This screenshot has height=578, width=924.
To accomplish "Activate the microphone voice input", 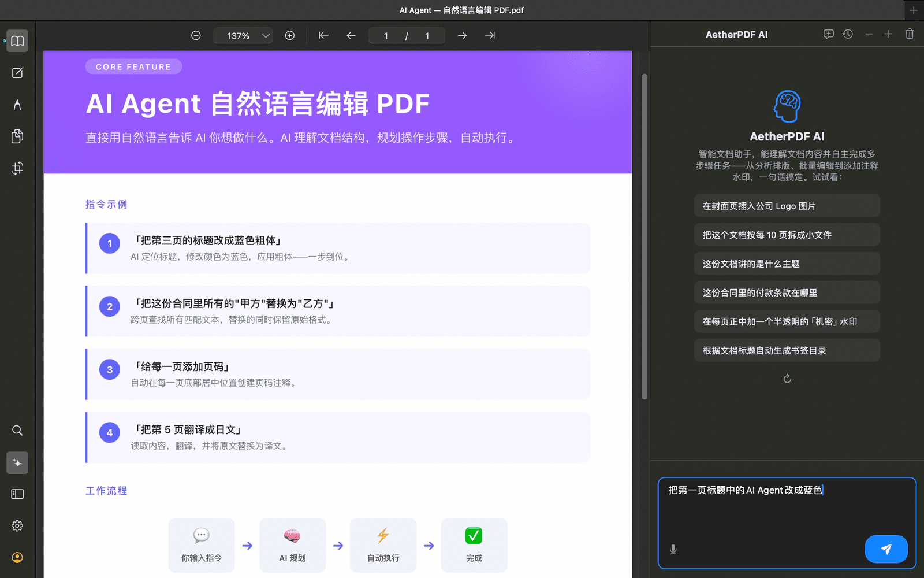I will (x=673, y=549).
